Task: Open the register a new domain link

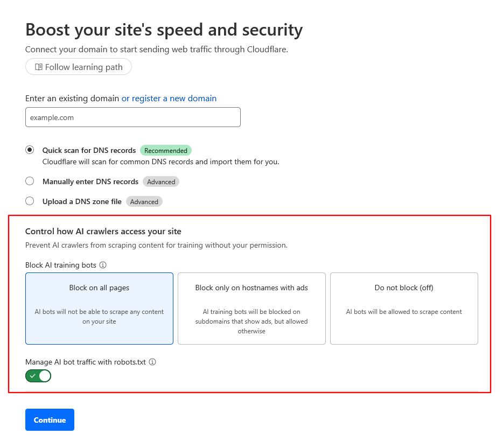Action: click(169, 98)
